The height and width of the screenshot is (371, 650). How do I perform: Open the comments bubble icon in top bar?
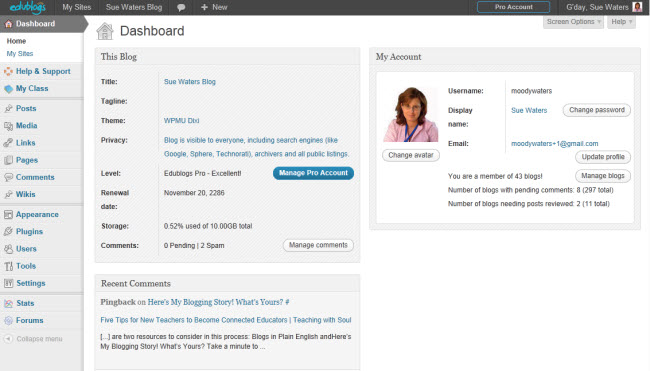(181, 7)
